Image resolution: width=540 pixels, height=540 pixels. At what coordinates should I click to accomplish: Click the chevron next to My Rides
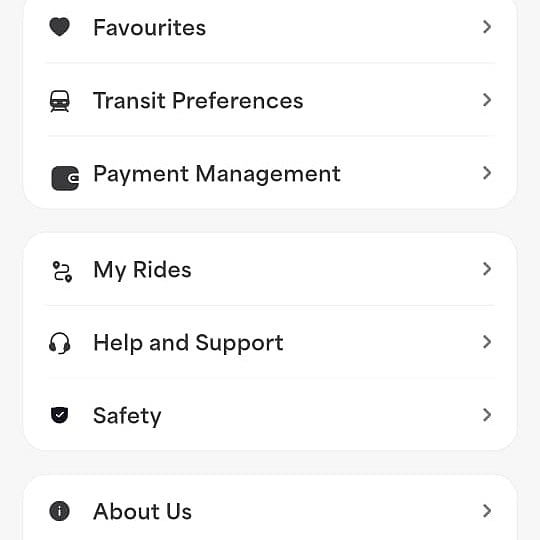click(487, 269)
